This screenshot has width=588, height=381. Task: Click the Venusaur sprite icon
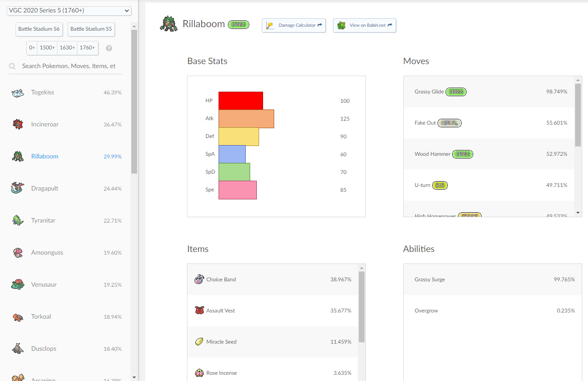tap(18, 284)
